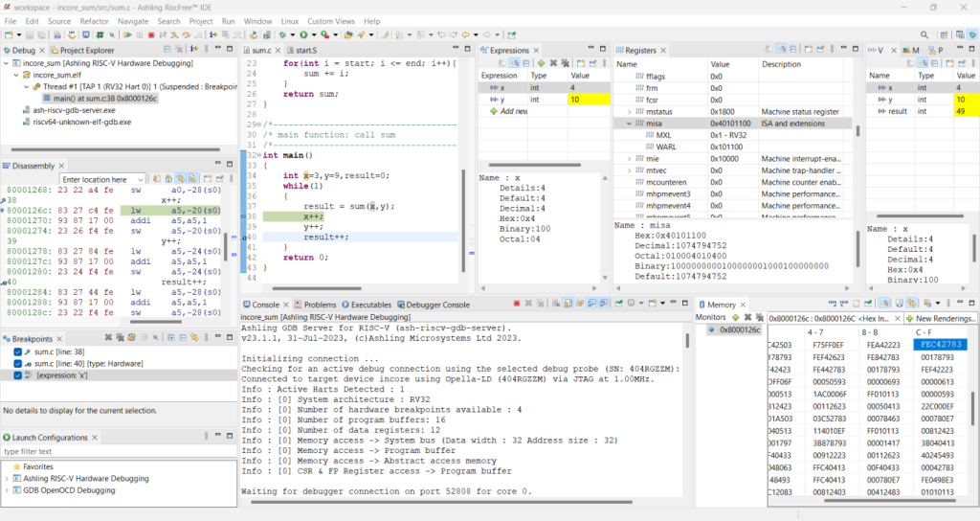Collapse the incore_sum launch tree node

[x=7, y=63]
